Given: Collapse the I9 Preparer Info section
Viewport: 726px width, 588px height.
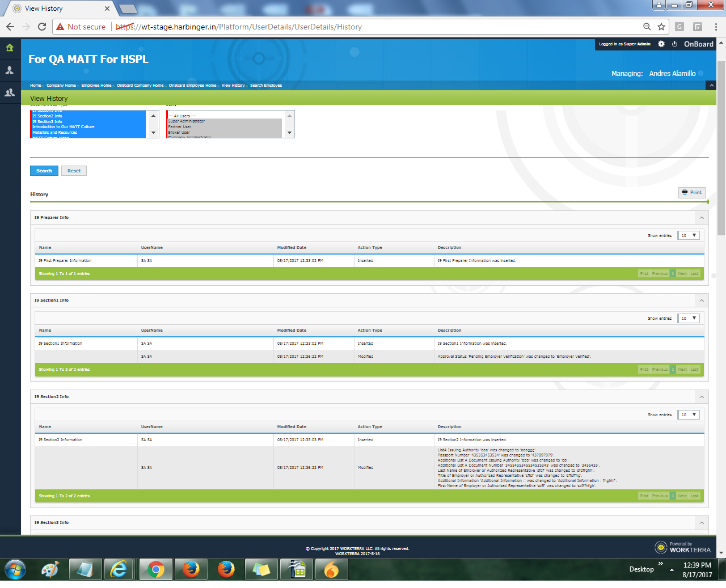Looking at the screenshot, I should (702, 218).
